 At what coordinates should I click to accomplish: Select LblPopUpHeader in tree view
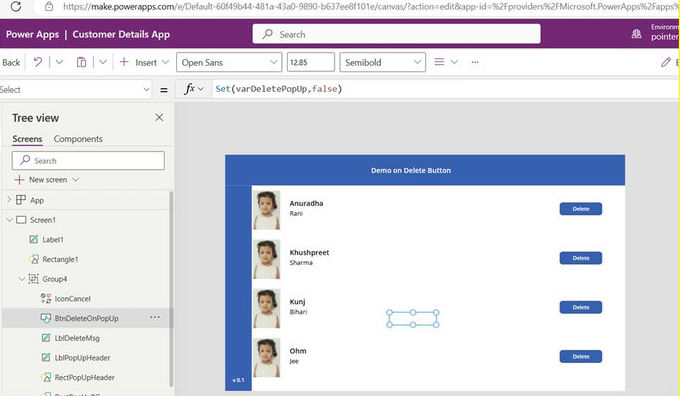click(82, 358)
